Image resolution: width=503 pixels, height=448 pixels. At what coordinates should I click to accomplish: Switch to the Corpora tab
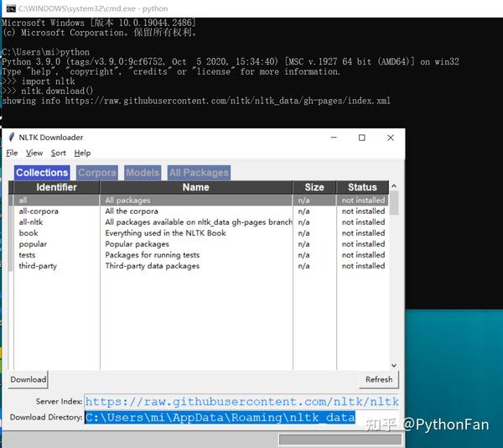coord(97,173)
